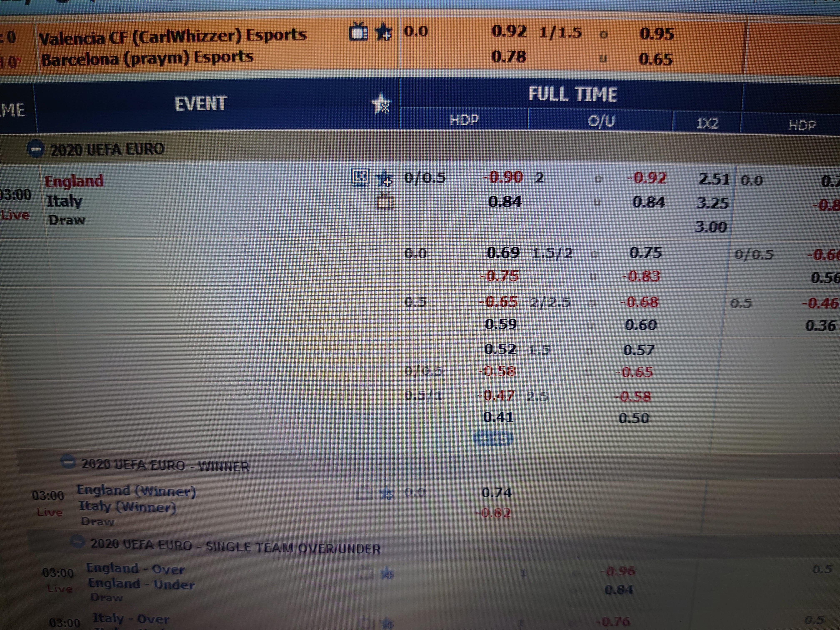Image resolution: width=840 pixels, height=630 pixels.
Task: Select England (Winner) odds 0.74
Action: coord(497,492)
